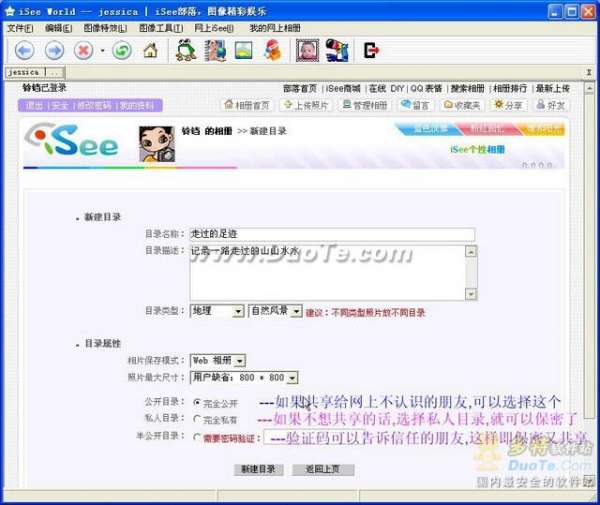
Task: Click the browser Back arrow button
Action: (x=24, y=50)
